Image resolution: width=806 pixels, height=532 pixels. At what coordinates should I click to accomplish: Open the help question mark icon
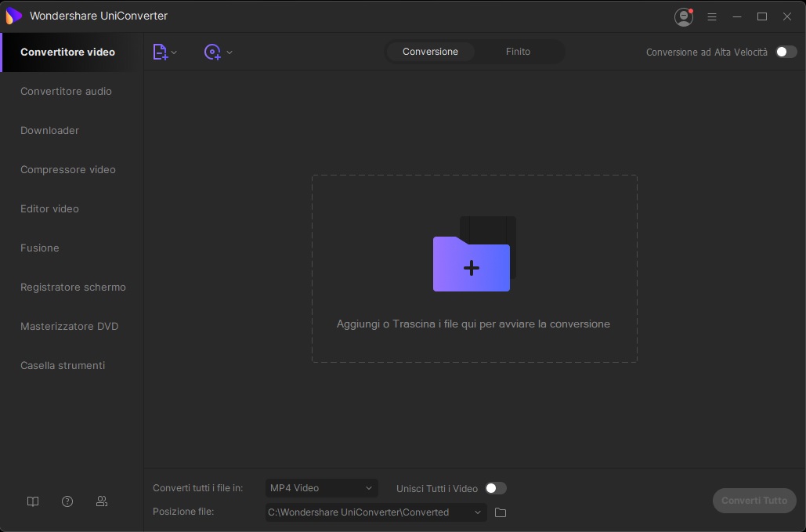[x=67, y=501]
